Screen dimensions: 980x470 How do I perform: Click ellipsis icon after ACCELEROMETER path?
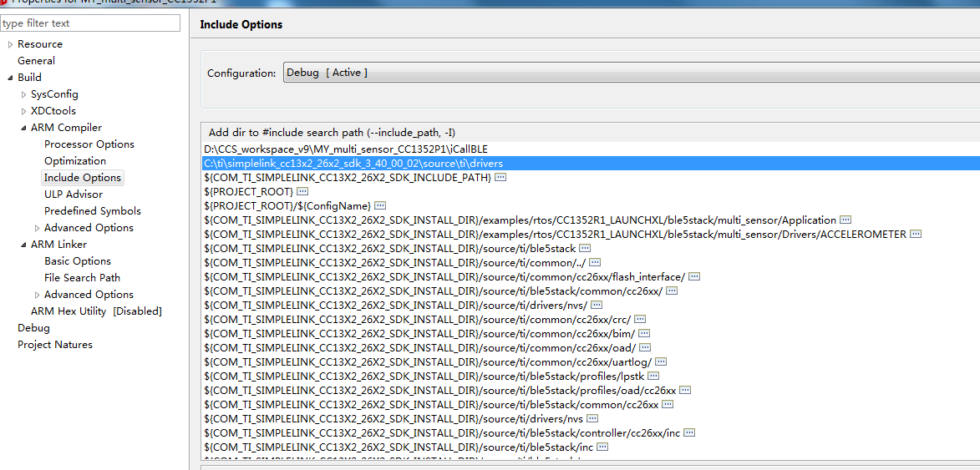pyautogui.click(x=916, y=234)
